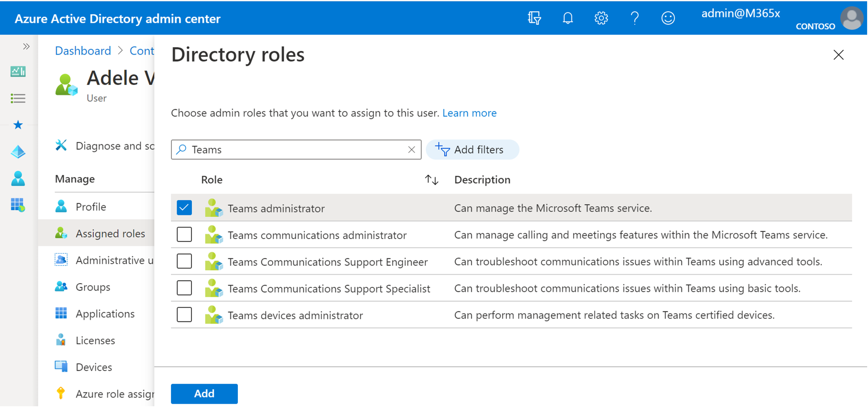Check the Teams communications administrator role
The width and height of the screenshot is (868, 408).
coord(184,235)
